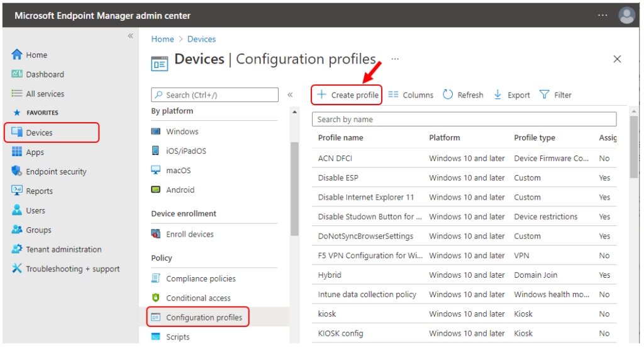Click the Configuration profiles menu icon
The image size is (644, 347).
pos(156,317)
